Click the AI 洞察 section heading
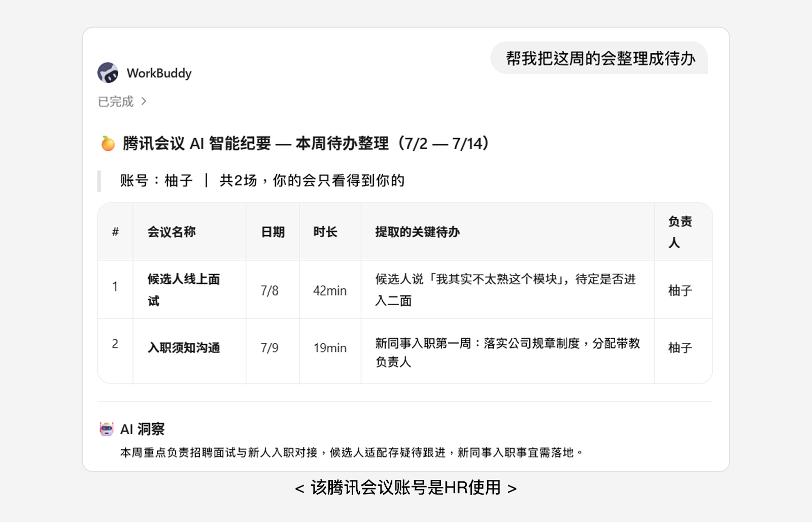This screenshot has width=812, height=522. coord(143,429)
